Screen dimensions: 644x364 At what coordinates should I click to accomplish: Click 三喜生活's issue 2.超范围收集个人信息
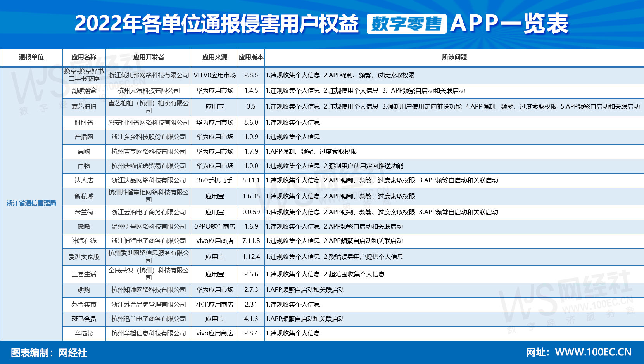pyautogui.click(x=354, y=274)
